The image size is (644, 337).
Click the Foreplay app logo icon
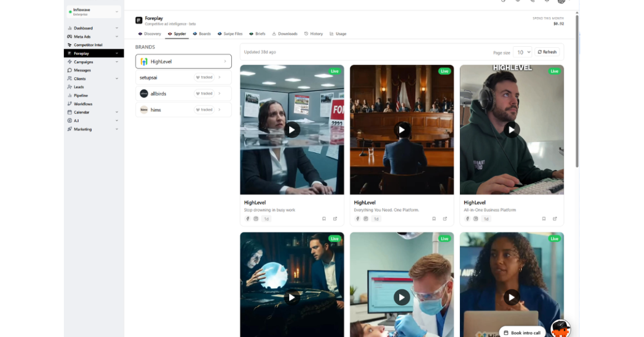coord(139,20)
